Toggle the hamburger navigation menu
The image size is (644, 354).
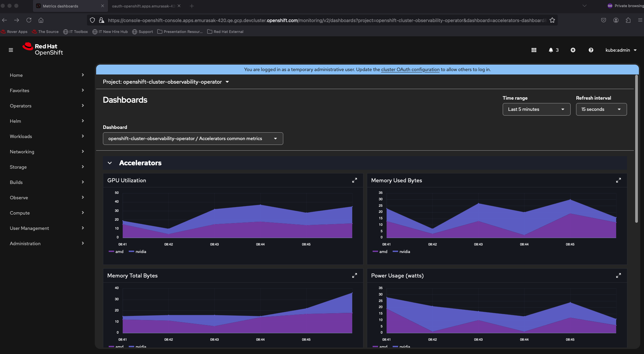(x=11, y=50)
